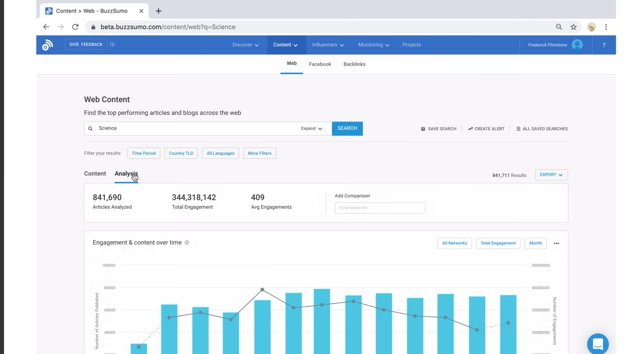Change the Month interval option
This screenshot has width=644, height=354.
pyautogui.click(x=535, y=243)
